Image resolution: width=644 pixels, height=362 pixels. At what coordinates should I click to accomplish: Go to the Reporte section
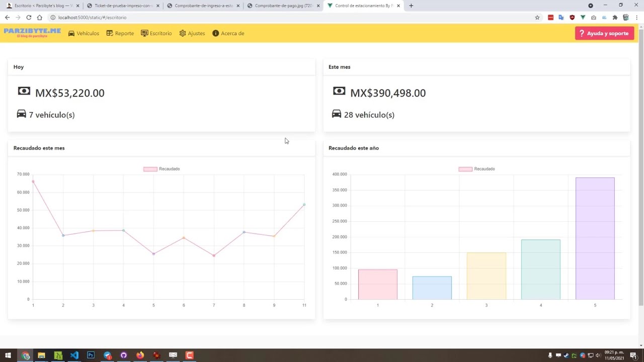point(120,33)
